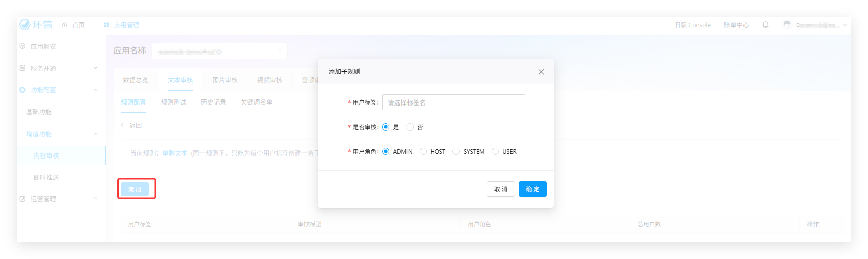Image resolution: width=868 pixels, height=259 pixels.
Task: Close the 添加子规则 dialog
Action: coord(541,72)
